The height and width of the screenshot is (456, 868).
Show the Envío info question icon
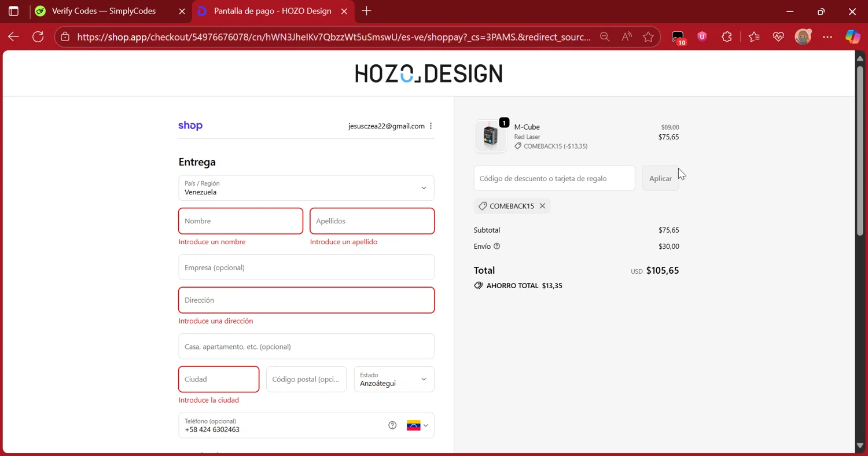pos(496,246)
